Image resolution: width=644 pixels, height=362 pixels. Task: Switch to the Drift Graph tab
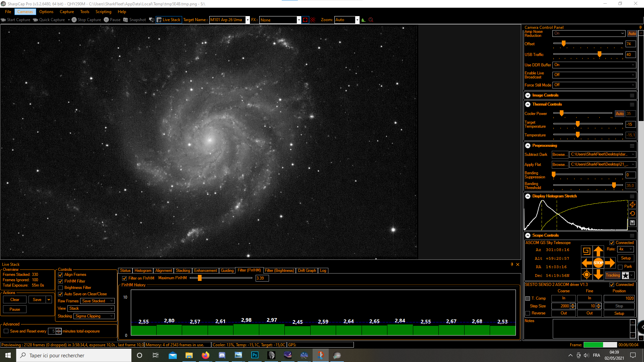307,270
